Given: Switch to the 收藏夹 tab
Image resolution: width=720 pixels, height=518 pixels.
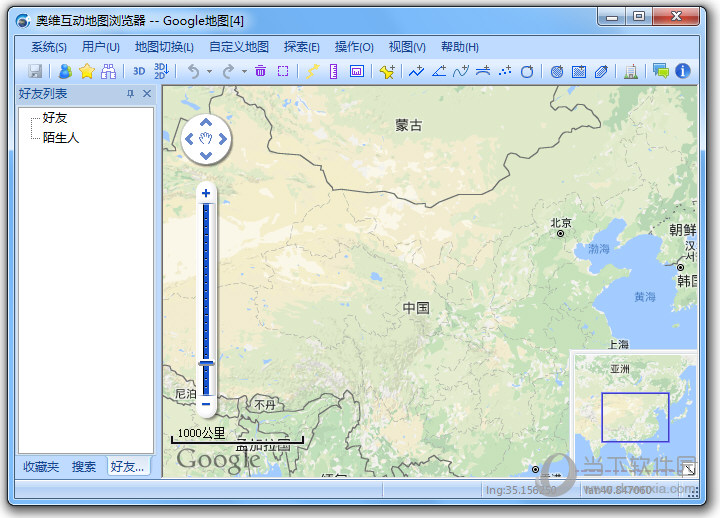Looking at the screenshot, I should [41, 467].
